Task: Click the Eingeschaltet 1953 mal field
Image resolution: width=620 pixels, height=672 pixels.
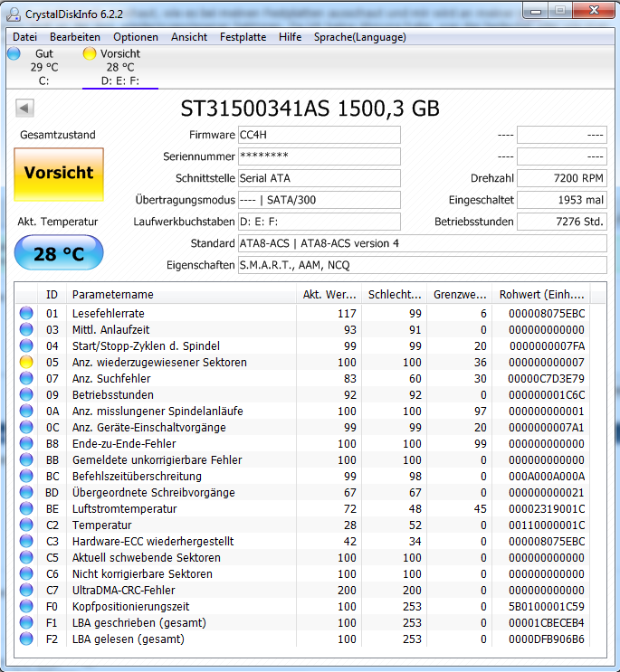Action: point(562,200)
